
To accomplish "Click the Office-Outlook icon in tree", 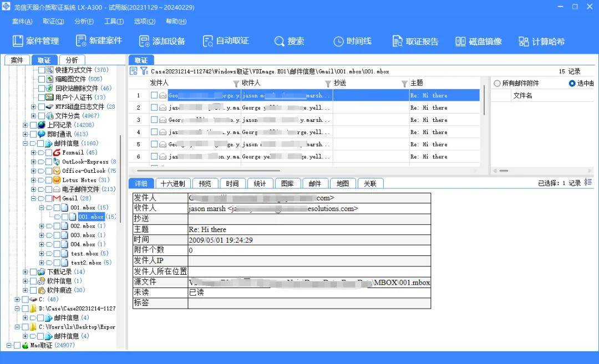I will coord(57,171).
